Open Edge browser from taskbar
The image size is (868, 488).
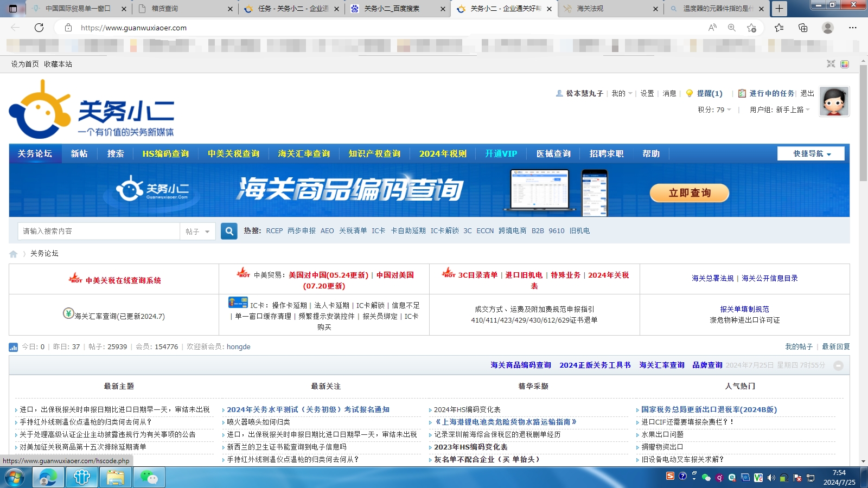[x=48, y=478]
